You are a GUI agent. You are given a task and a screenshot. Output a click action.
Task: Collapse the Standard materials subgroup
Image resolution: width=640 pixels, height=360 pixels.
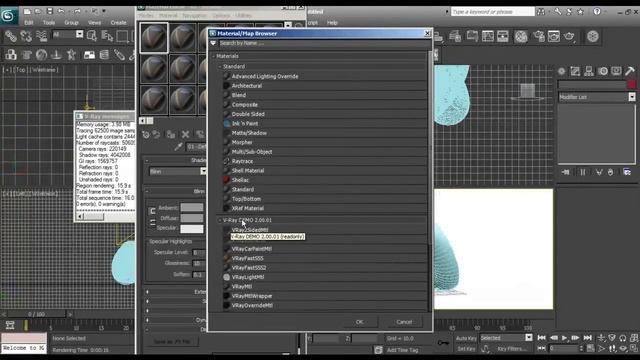(220, 66)
